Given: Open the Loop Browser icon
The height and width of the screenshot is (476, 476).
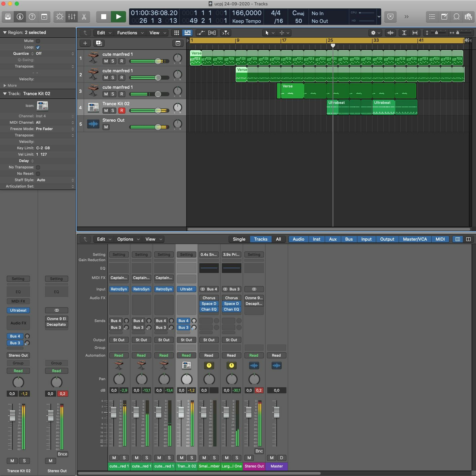Looking at the screenshot, I should [x=456, y=17].
